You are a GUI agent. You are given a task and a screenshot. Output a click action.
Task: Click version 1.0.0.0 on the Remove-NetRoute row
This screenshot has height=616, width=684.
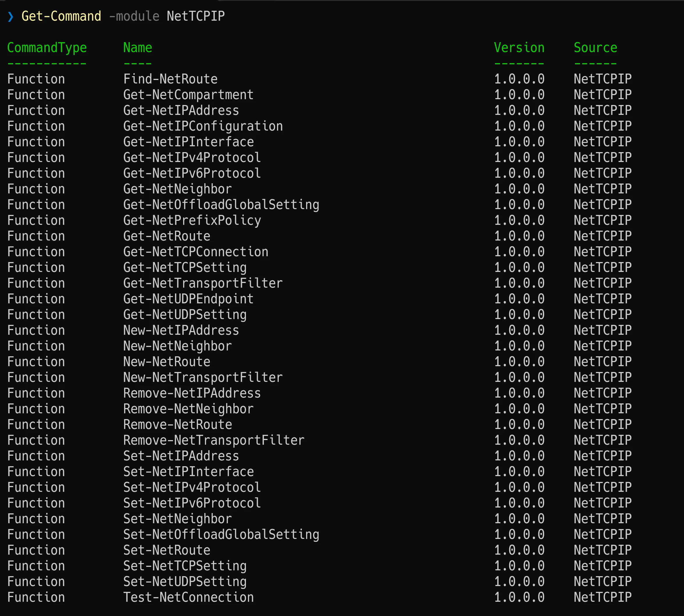519,424
